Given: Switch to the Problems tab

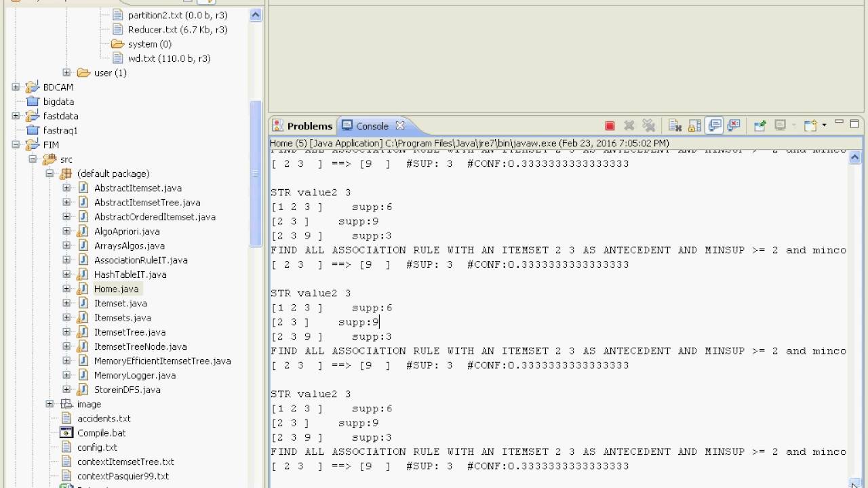Looking at the screenshot, I should click(302, 126).
